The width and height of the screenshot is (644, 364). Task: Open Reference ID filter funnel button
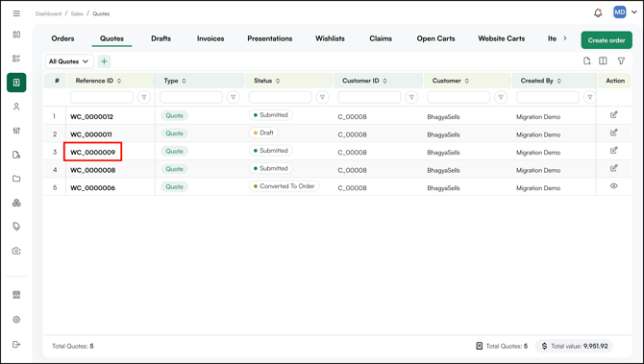[144, 97]
